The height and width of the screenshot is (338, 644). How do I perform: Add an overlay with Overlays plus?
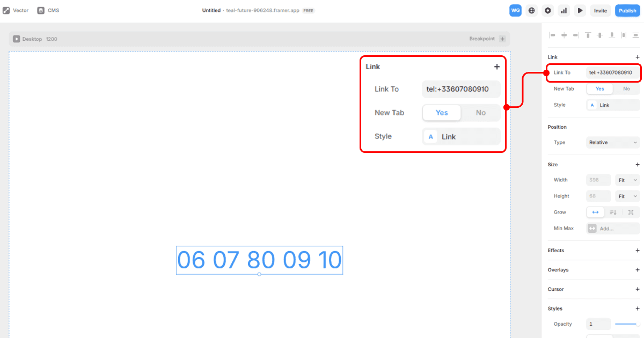[638, 270]
